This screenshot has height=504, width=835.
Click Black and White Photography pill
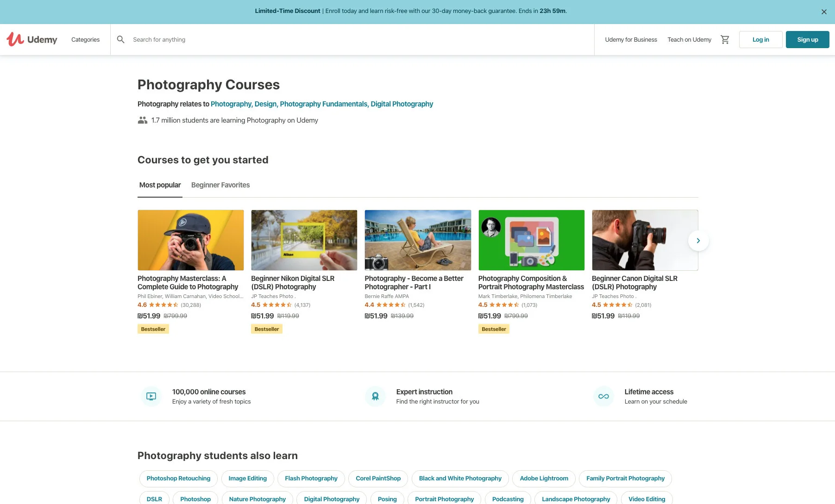460,479
